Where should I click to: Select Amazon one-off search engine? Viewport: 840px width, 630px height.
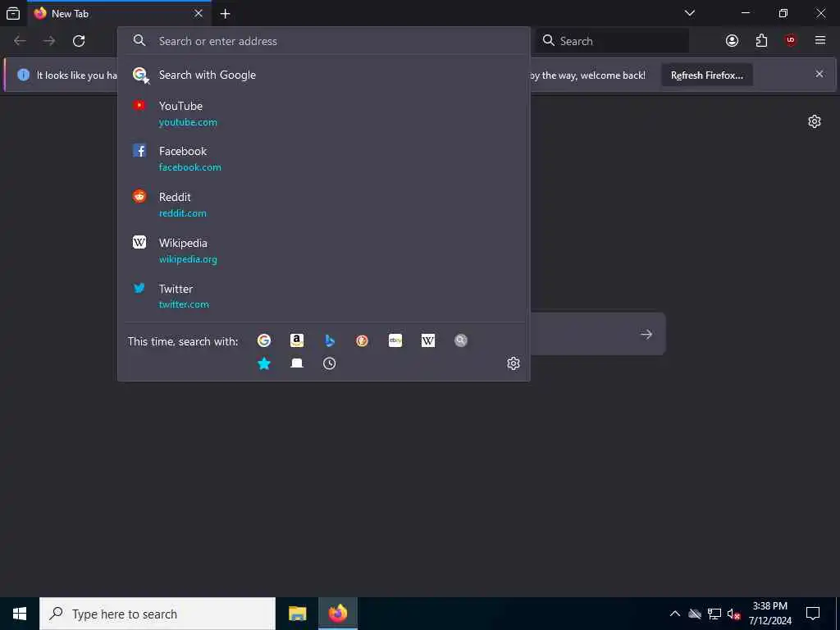(297, 340)
